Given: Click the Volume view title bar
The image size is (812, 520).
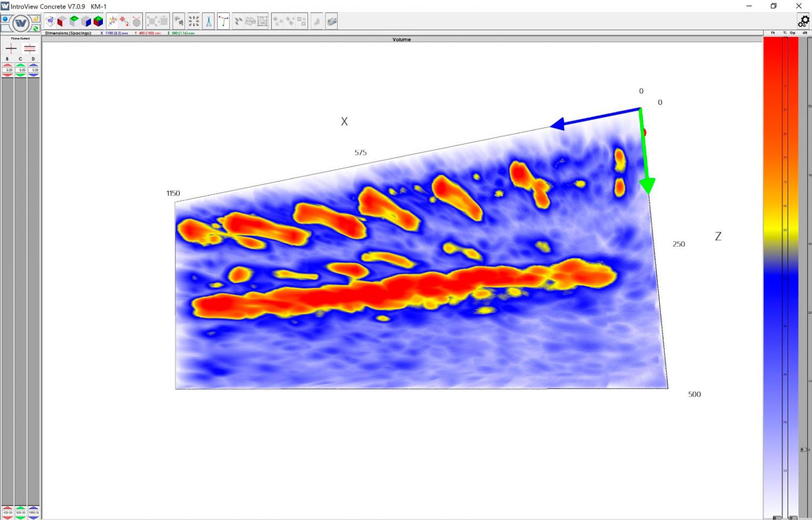Looking at the screenshot, I should pos(402,39).
